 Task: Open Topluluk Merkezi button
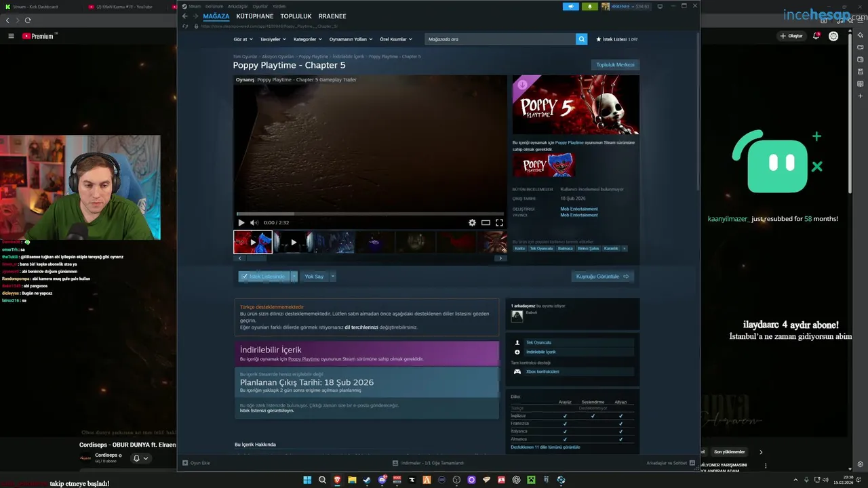coord(615,65)
